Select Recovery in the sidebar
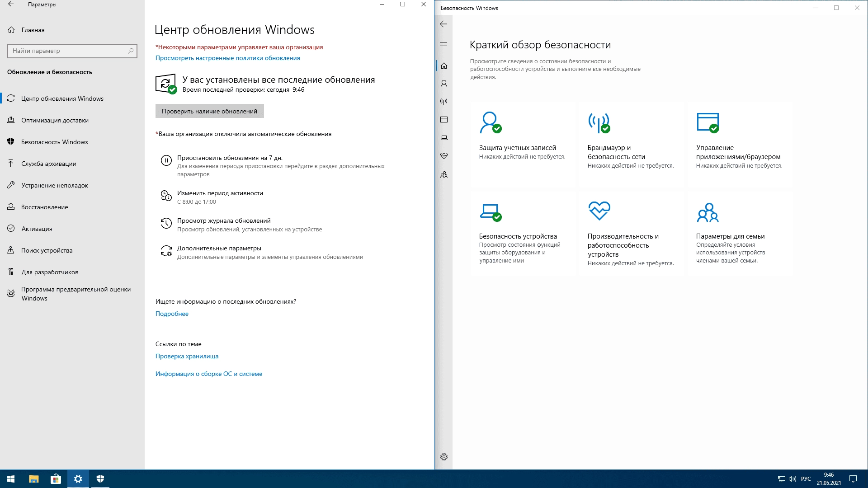 (72, 207)
